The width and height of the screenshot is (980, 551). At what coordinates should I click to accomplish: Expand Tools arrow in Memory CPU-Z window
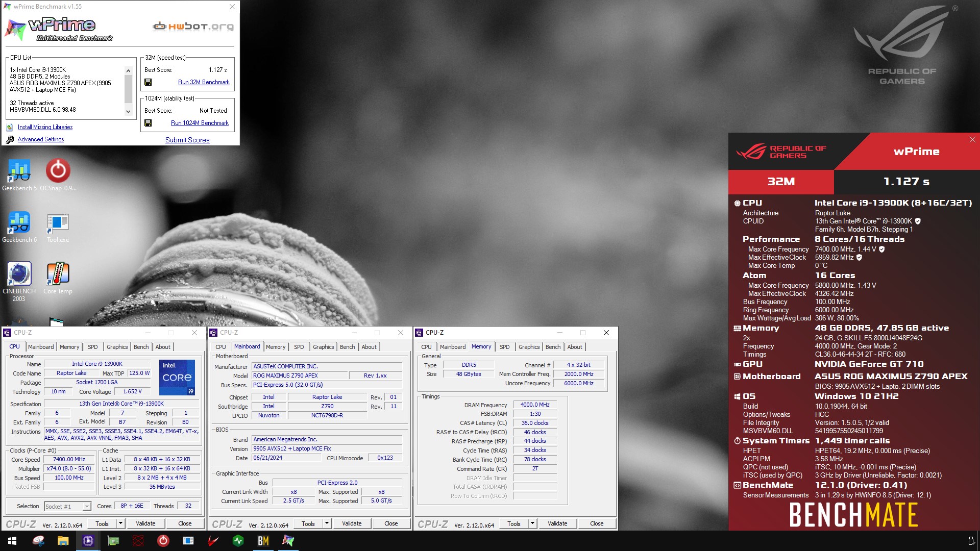[533, 523]
